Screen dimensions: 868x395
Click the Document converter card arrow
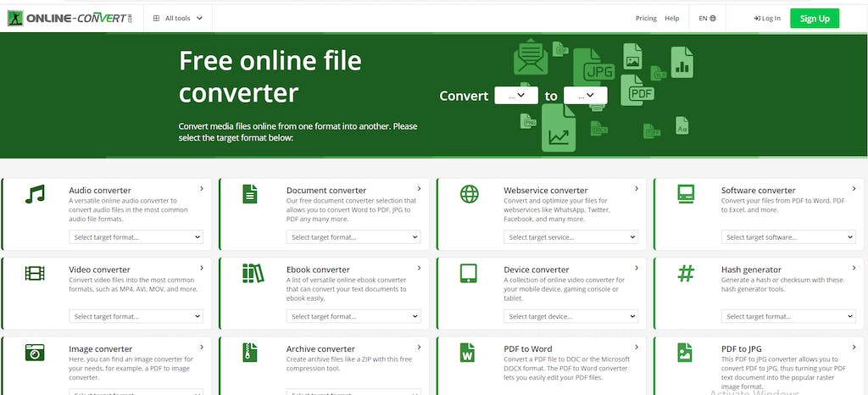(x=419, y=189)
